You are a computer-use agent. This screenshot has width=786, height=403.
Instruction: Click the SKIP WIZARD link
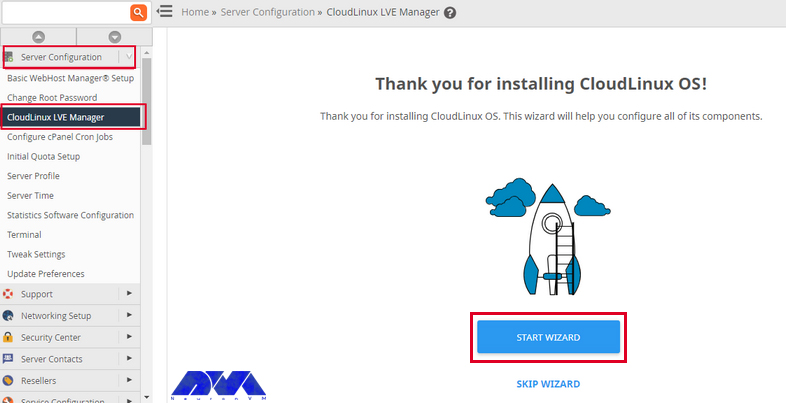point(548,384)
